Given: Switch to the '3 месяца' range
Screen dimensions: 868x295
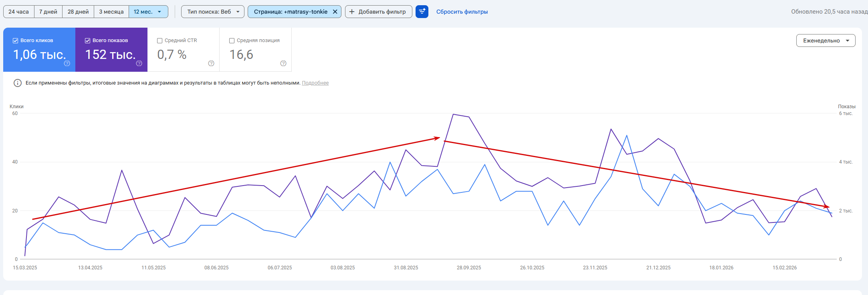Looking at the screenshot, I should [111, 12].
